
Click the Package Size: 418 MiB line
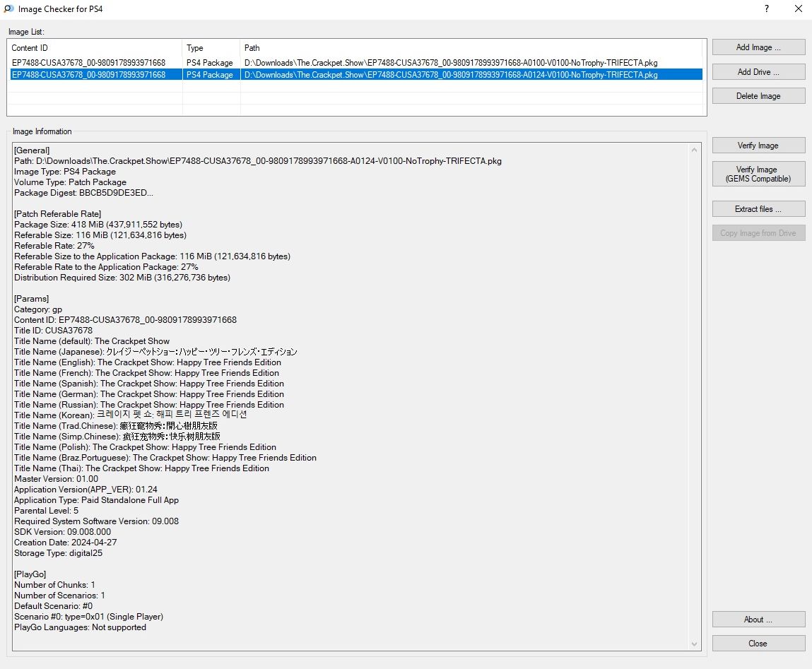click(98, 225)
